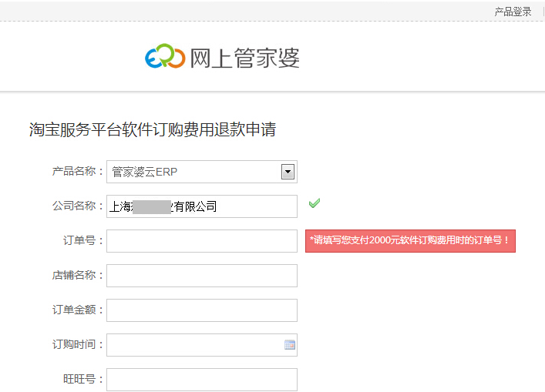Open the calendar picker in 订购时间 field

[290, 345]
